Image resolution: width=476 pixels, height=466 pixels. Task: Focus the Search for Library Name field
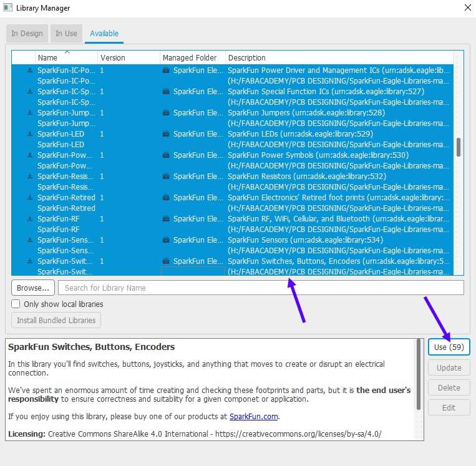pos(261,288)
